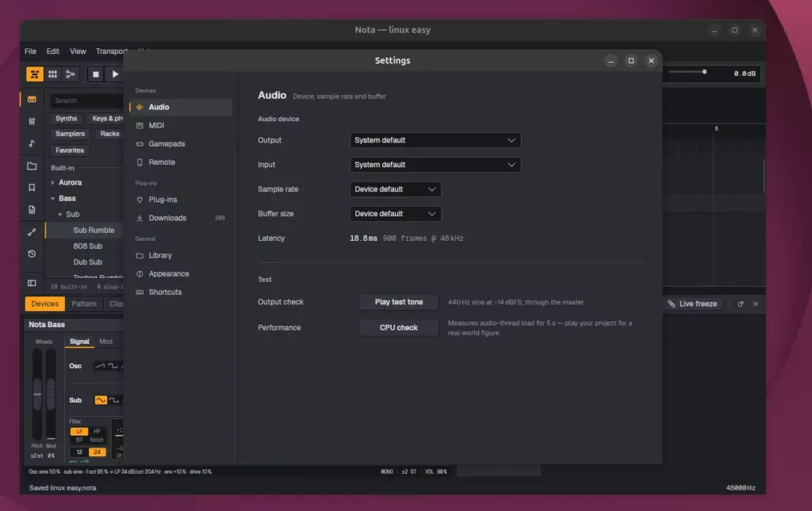The image size is (812, 511).
Task: Run the CPU check
Action: point(399,328)
